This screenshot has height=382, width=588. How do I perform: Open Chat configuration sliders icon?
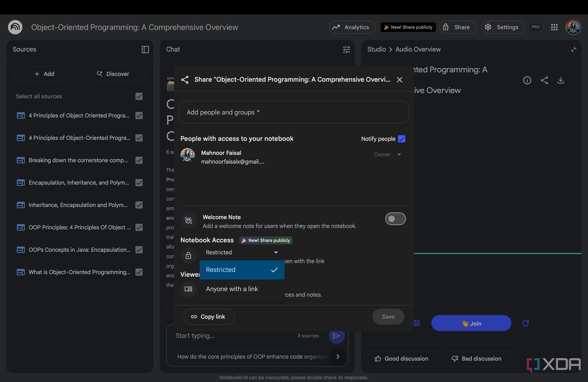click(346, 49)
